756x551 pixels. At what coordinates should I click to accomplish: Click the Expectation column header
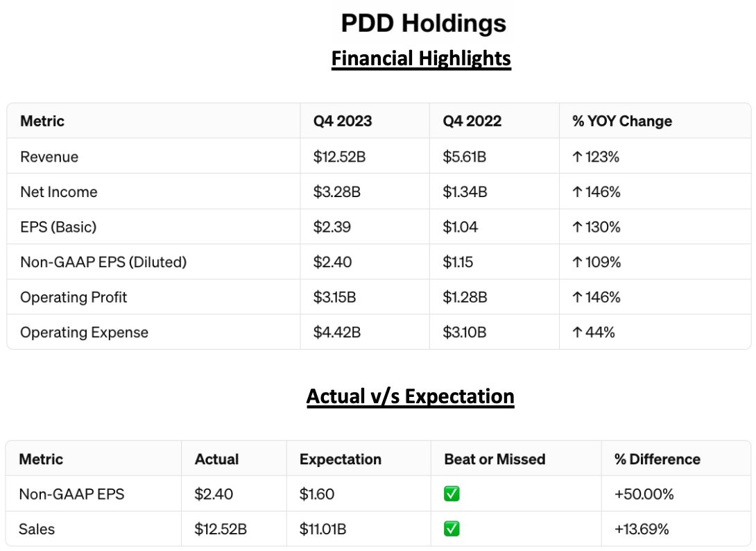tap(341, 459)
